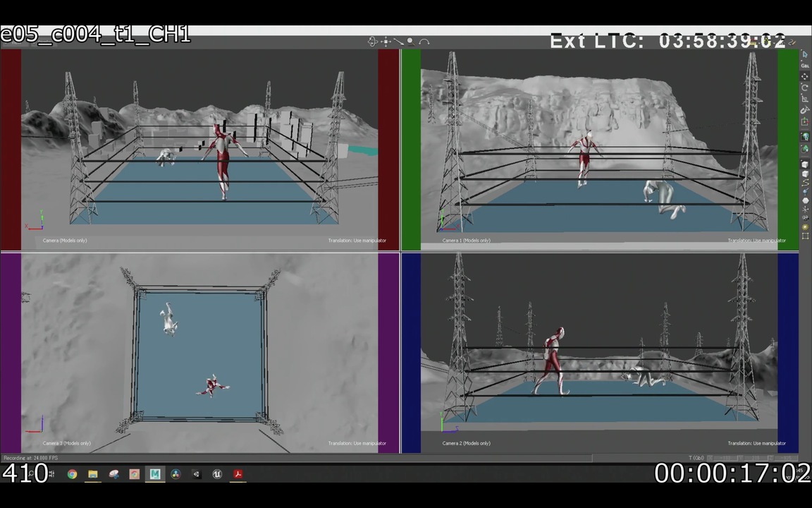Click the square outline icon at toolbar bottom
Screen dimensions: 812x508
coord(805,236)
